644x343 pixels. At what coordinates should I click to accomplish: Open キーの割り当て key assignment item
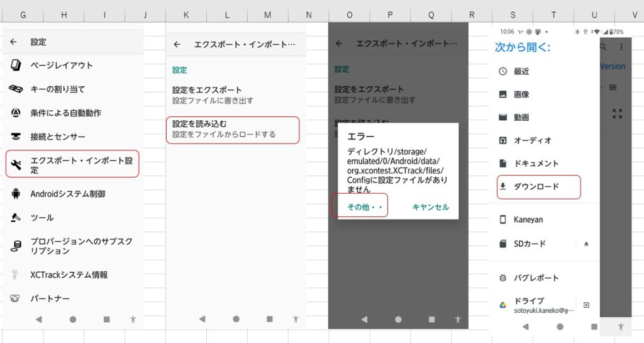(x=57, y=89)
